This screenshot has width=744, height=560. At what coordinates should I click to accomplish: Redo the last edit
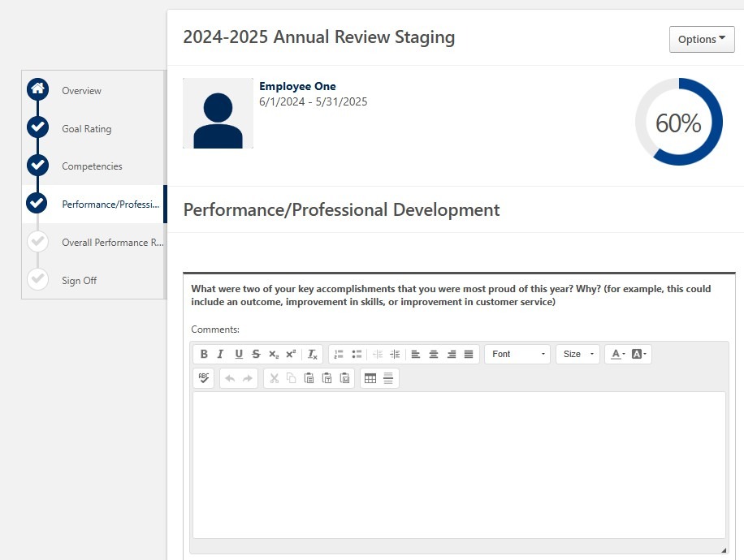(x=248, y=378)
